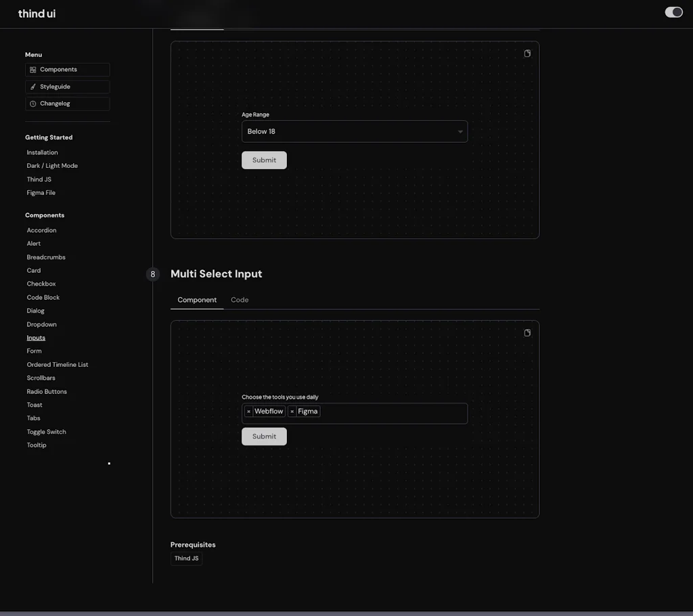Click the dropdown arrow on Below 18
The height and width of the screenshot is (616, 693).
[460, 131]
